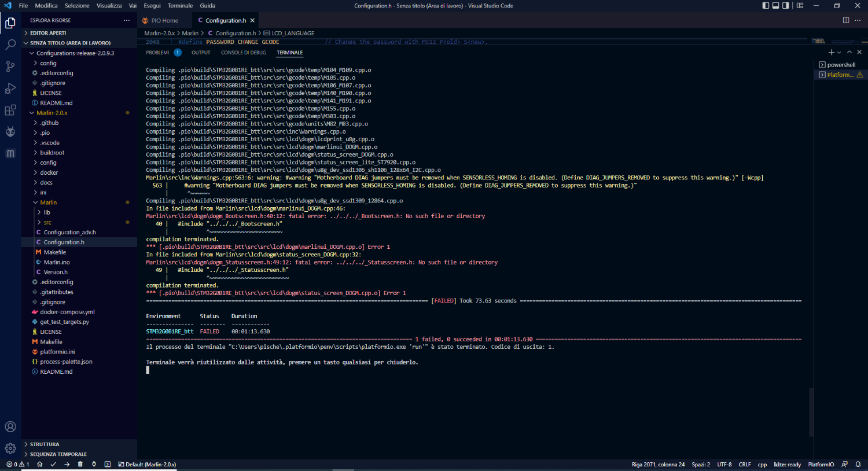Close the Configuration.h editor tab

252,20
